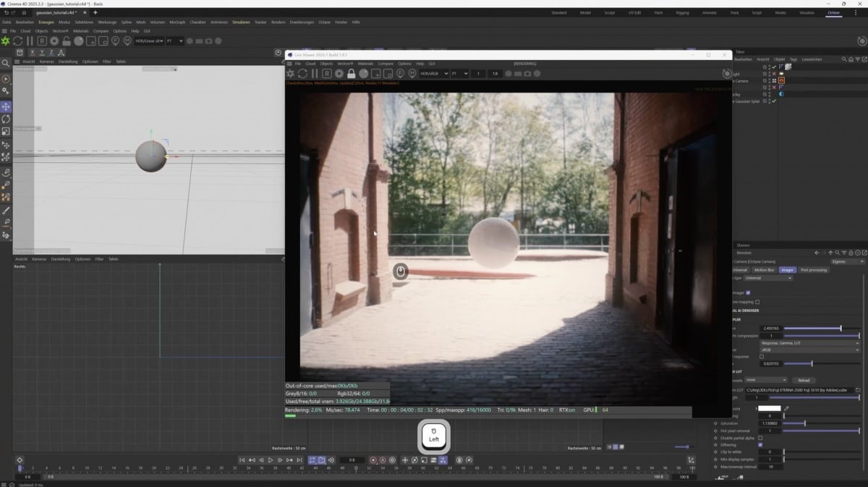This screenshot has height=487, width=868.
Task: Toggle tone mapping checkbox in Imager tab
Action: point(757,302)
